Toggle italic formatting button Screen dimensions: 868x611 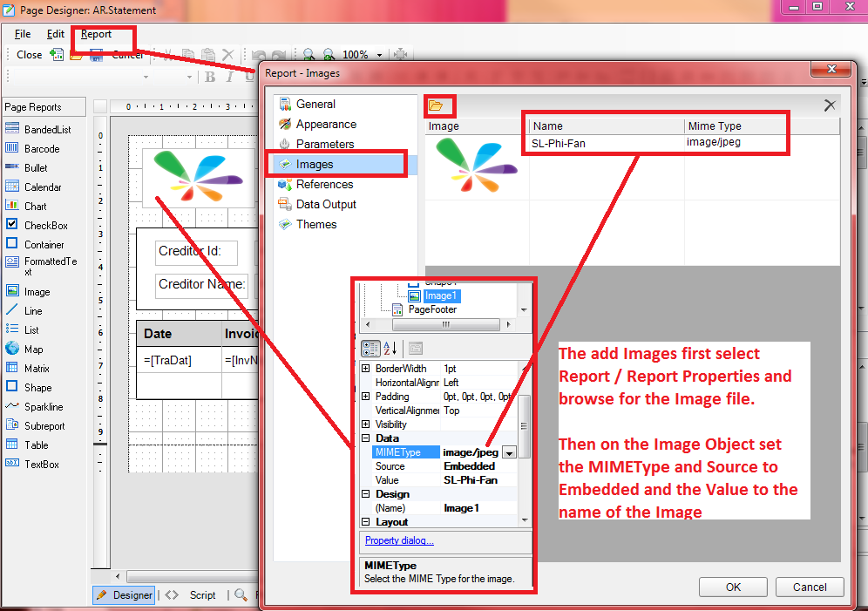coord(230,77)
